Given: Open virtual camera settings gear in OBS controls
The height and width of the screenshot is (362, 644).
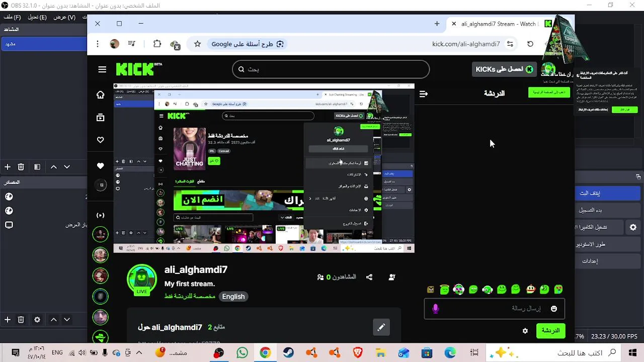Looking at the screenshot, I should [x=633, y=227].
